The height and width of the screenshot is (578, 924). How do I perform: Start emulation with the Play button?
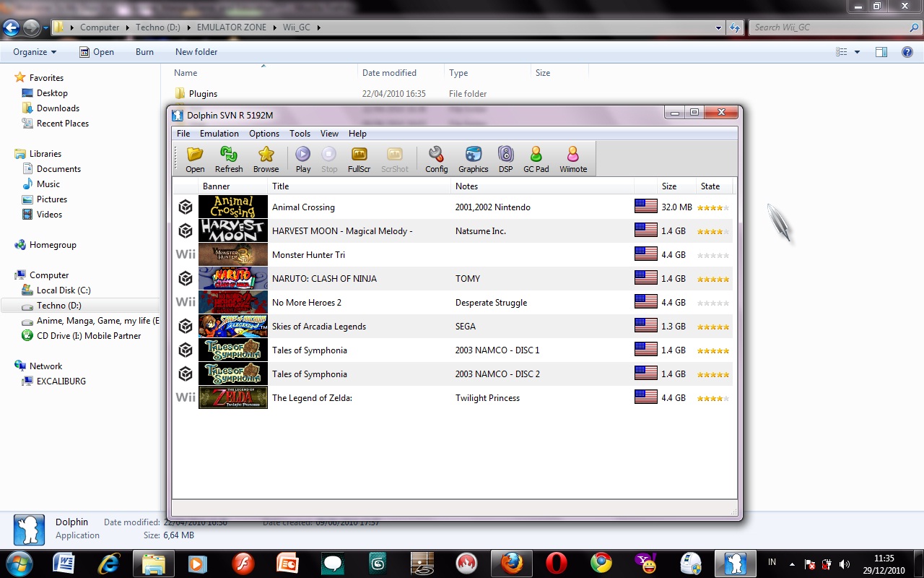coord(303,159)
